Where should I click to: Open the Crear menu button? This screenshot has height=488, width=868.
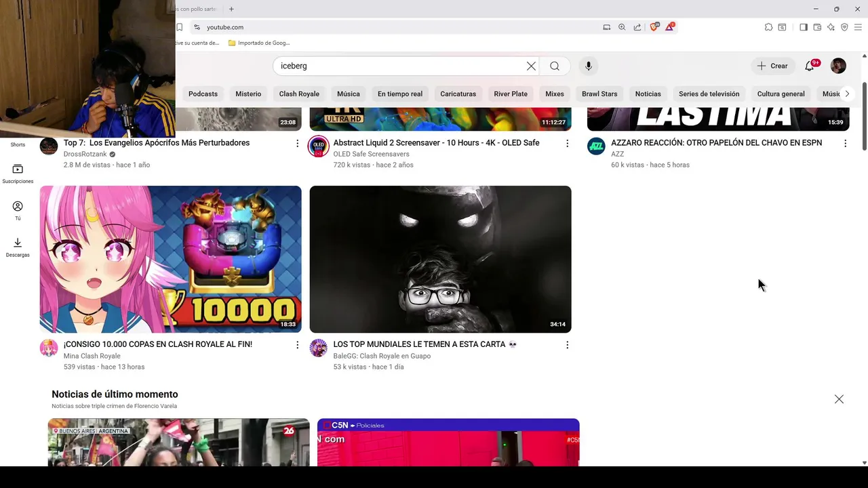(772, 66)
